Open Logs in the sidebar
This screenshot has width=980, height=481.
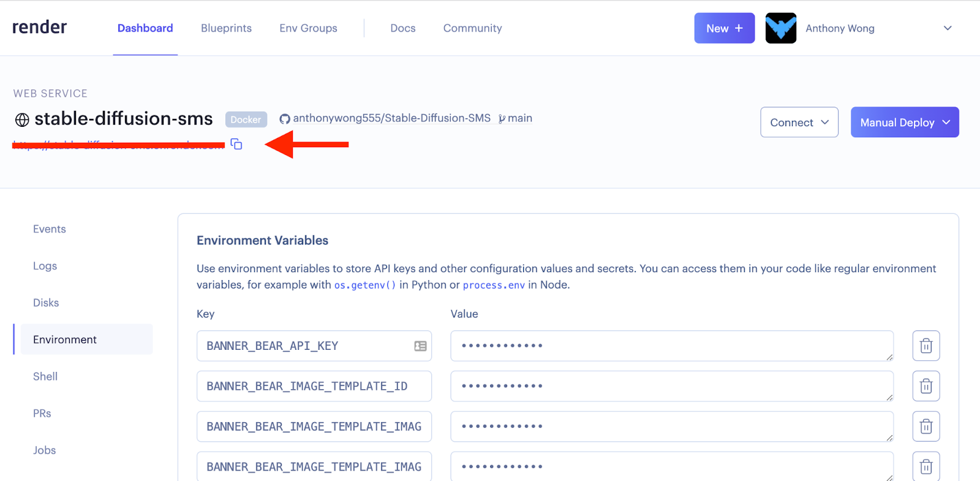point(45,266)
